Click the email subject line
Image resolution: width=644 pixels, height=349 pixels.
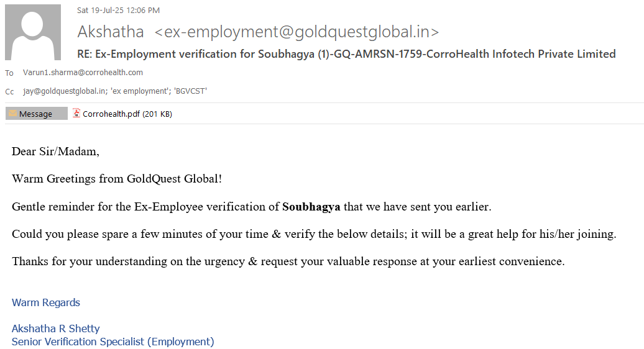click(346, 54)
